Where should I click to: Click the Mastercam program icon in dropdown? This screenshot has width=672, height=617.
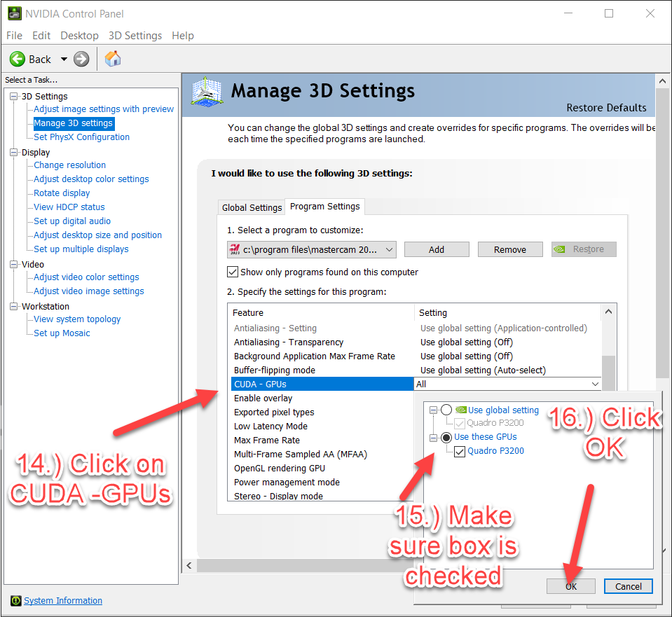235,250
